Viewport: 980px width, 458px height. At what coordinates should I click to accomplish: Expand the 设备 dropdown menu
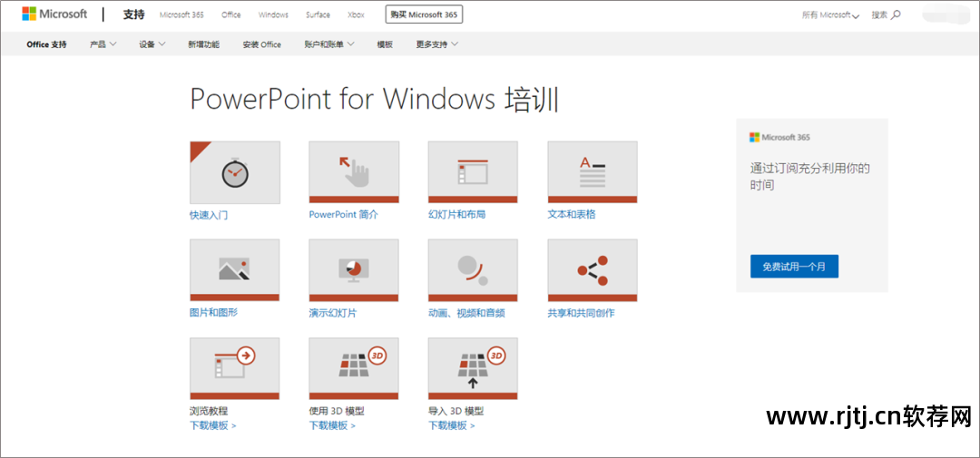pyautogui.click(x=152, y=44)
